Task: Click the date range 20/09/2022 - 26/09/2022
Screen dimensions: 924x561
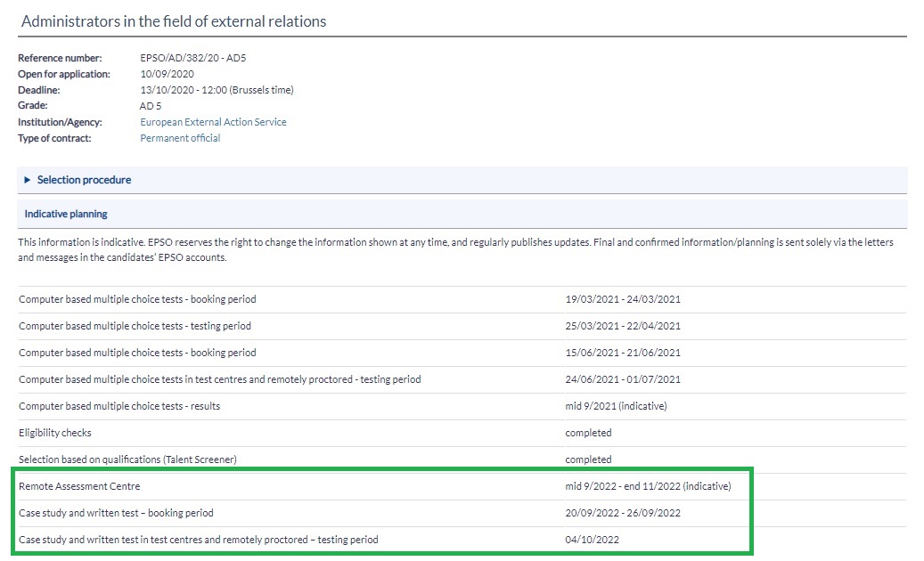Action: tap(622, 513)
